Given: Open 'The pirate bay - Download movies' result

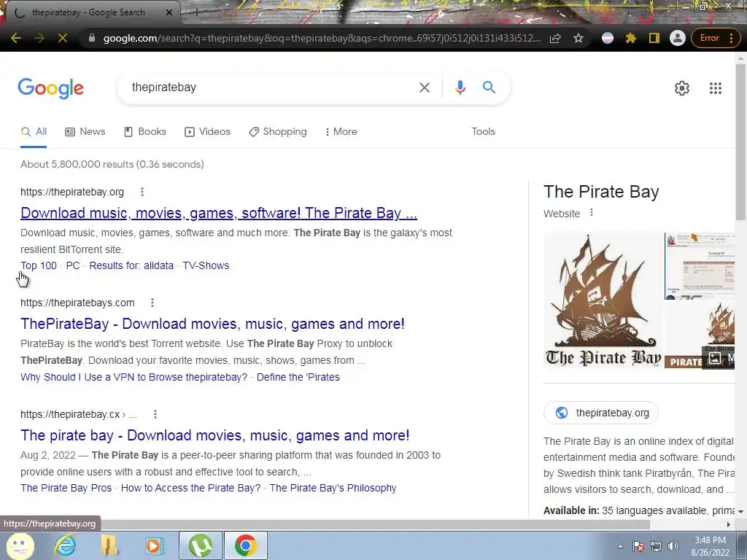Looking at the screenshot, I should [x=215, y=435].
